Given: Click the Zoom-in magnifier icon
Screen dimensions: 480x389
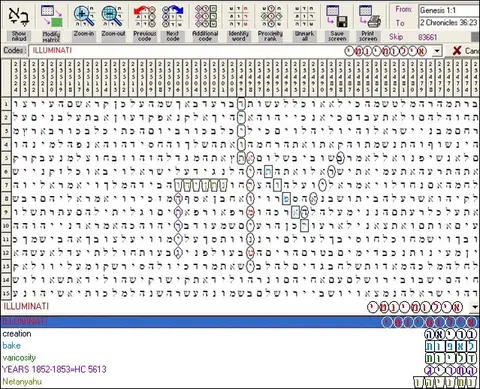Looking at the screenshot, I should tap(84, 16).
